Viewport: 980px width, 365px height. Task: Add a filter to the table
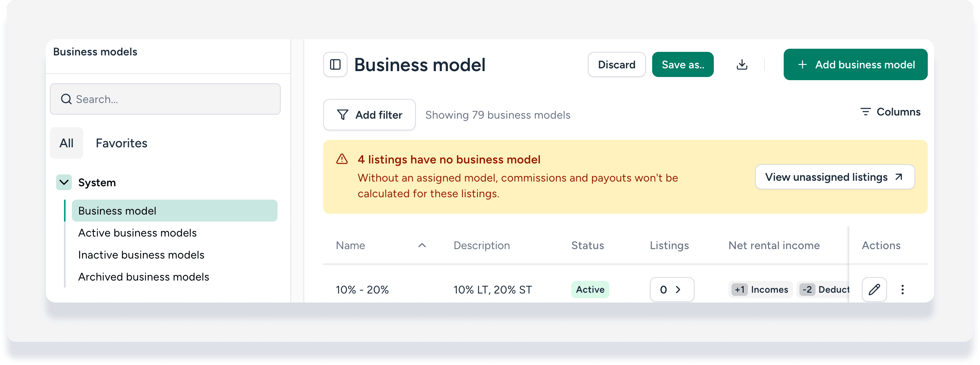tap(369, 115)
